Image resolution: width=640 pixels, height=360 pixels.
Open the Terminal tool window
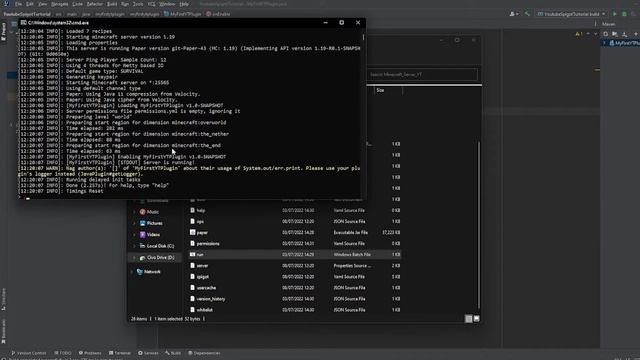coord(120,353)
